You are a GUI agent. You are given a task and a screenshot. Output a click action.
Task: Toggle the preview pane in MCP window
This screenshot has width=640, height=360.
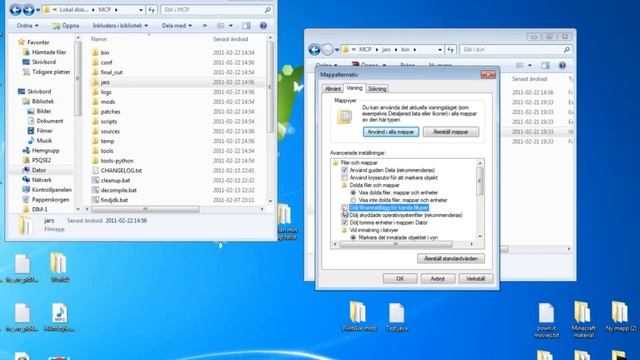click(246, 26)
